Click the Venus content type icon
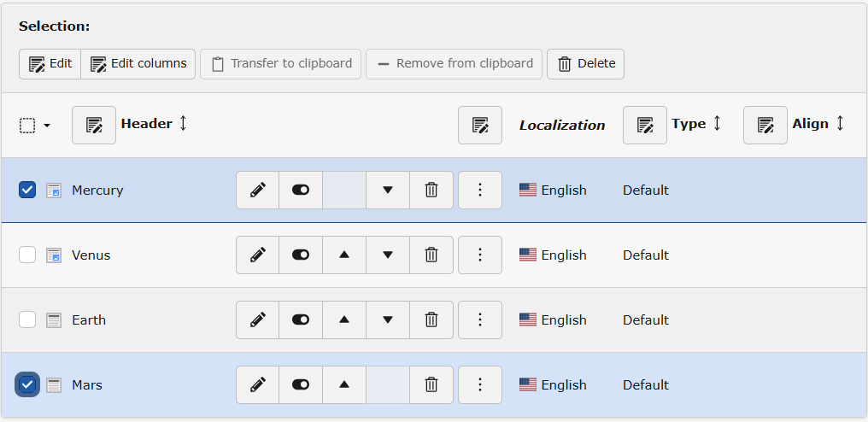Viewport: 868px width, 422px height. tap(54, 255)
